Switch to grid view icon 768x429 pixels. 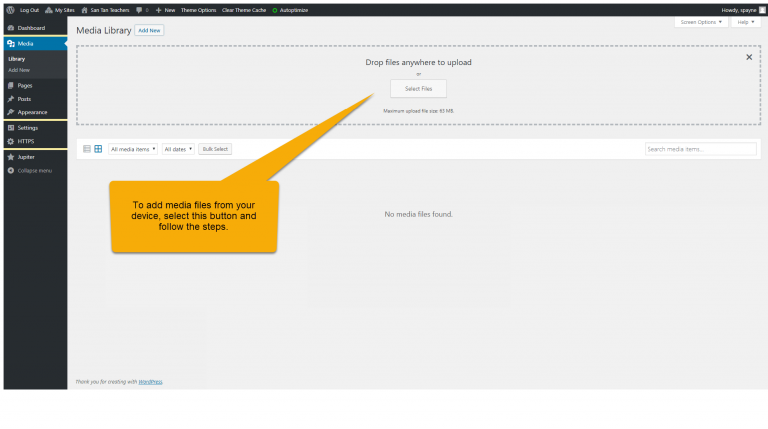[98, 149]
